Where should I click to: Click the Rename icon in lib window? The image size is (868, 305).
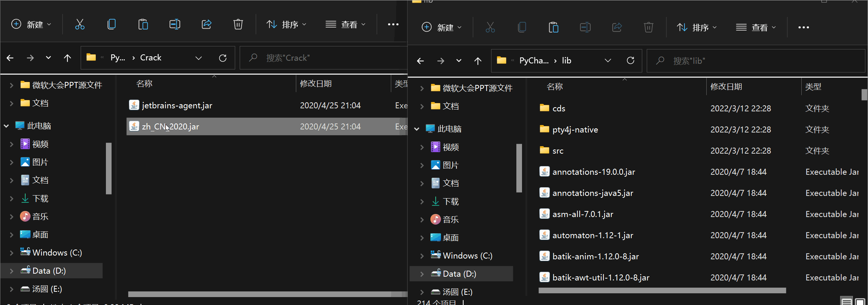[585, 28]
